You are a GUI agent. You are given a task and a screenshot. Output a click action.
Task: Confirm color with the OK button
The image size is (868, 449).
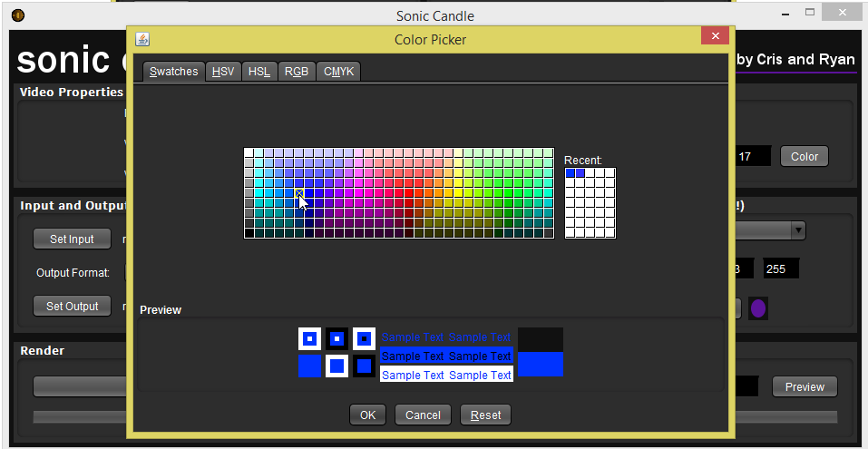pos(367,415)
